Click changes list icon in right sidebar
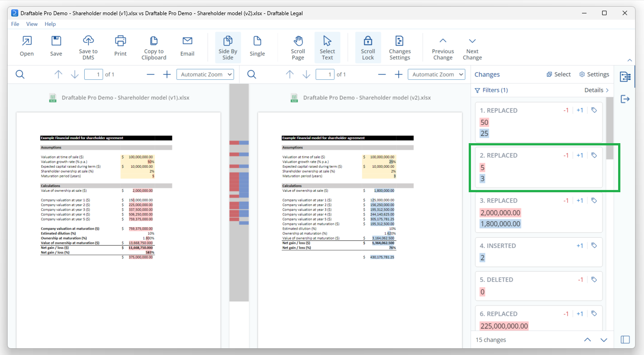This screenshot has height=355, width=644. (x=625, y=77)
